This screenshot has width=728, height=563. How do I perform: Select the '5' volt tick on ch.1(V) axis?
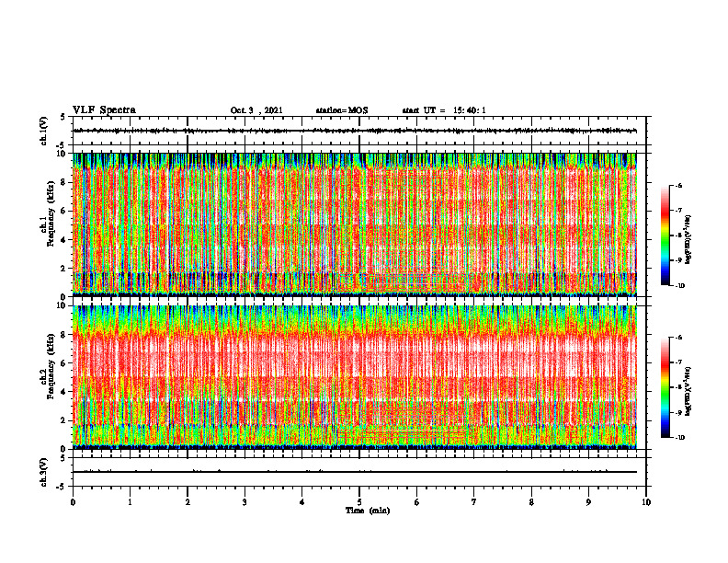pos(63,117)
